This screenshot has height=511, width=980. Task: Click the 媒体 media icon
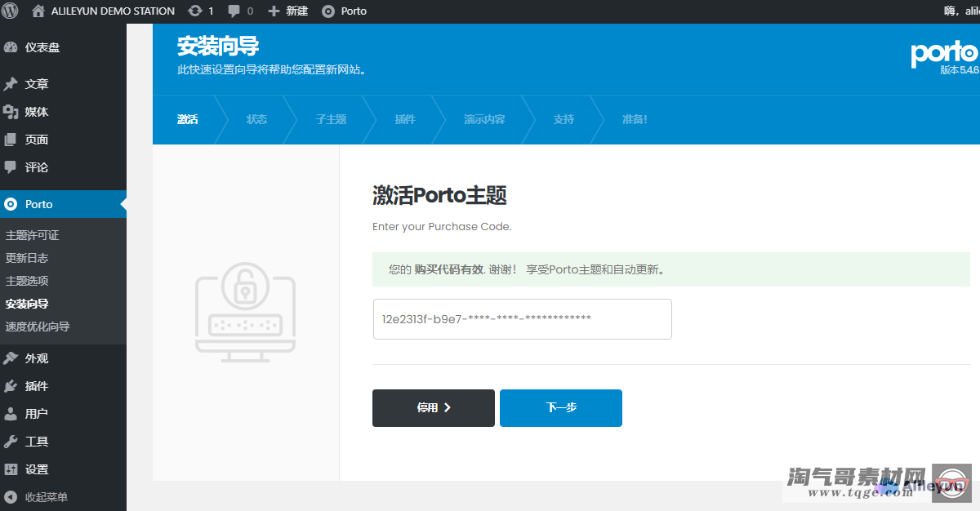pyautogui.click(x=11, y=112)
